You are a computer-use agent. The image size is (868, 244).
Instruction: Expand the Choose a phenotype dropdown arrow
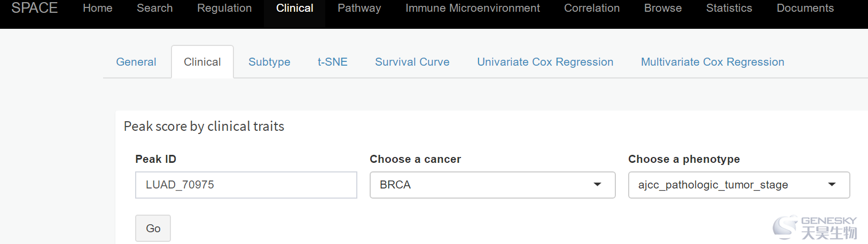pos(832,185)
